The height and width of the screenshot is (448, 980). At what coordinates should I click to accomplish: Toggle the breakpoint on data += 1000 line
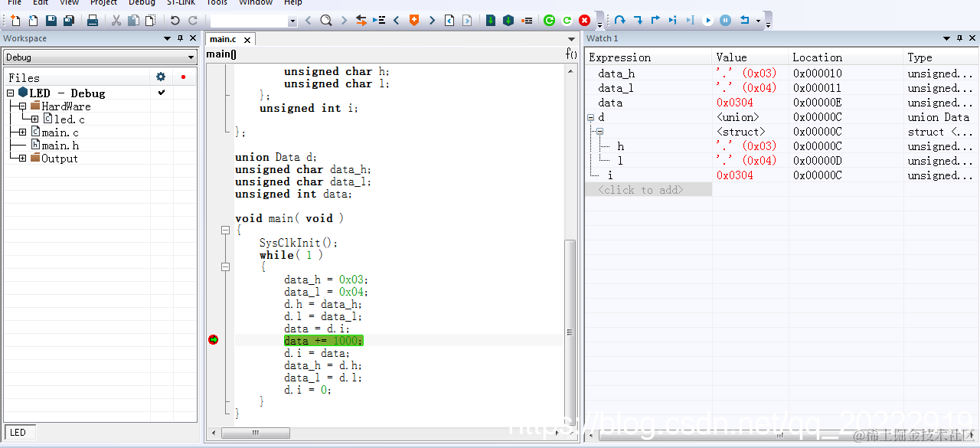[x=213, y=340]
